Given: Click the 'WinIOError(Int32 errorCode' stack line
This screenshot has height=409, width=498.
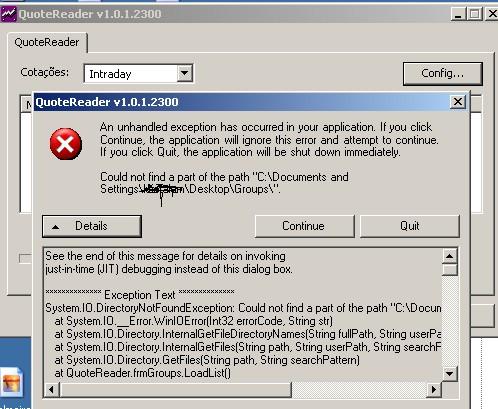Looking at the screenshot, I should 193,321.
